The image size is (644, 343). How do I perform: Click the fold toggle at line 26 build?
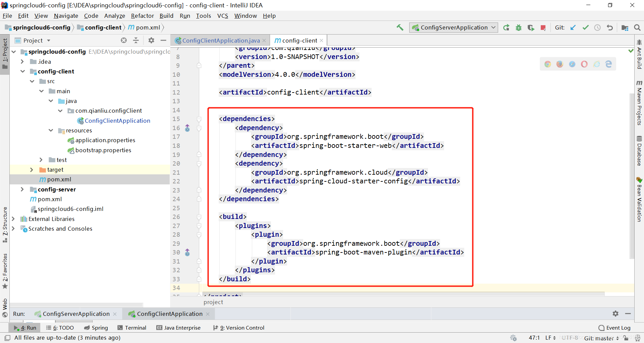point(199,217)
